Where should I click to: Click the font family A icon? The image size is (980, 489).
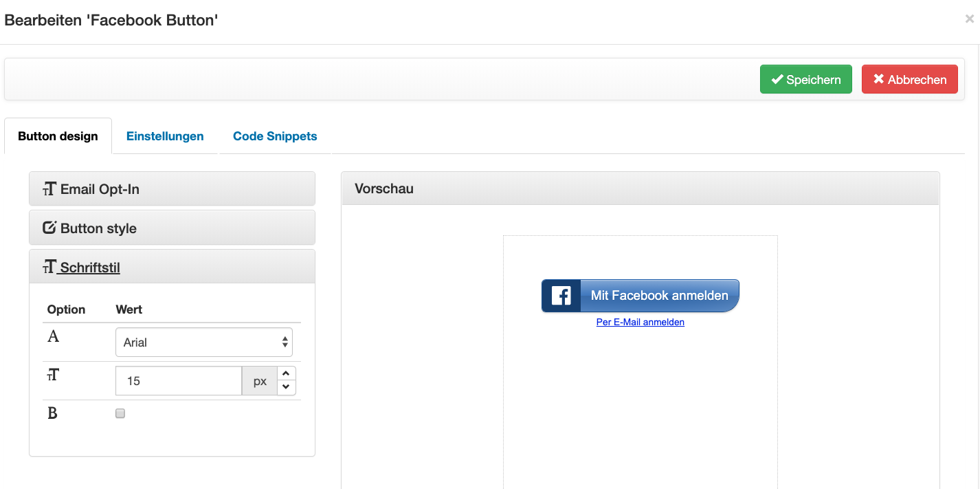pos(53,337)
